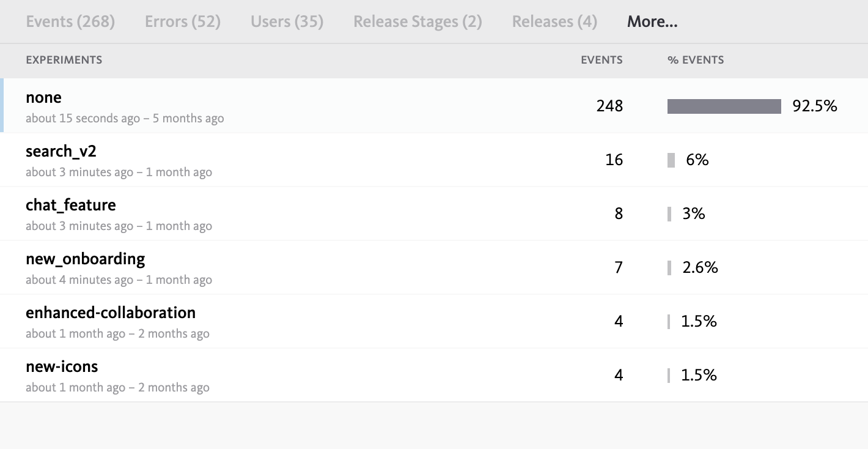Open the Events (268) tab
The image size is (868, 449).
click(70, 21)
